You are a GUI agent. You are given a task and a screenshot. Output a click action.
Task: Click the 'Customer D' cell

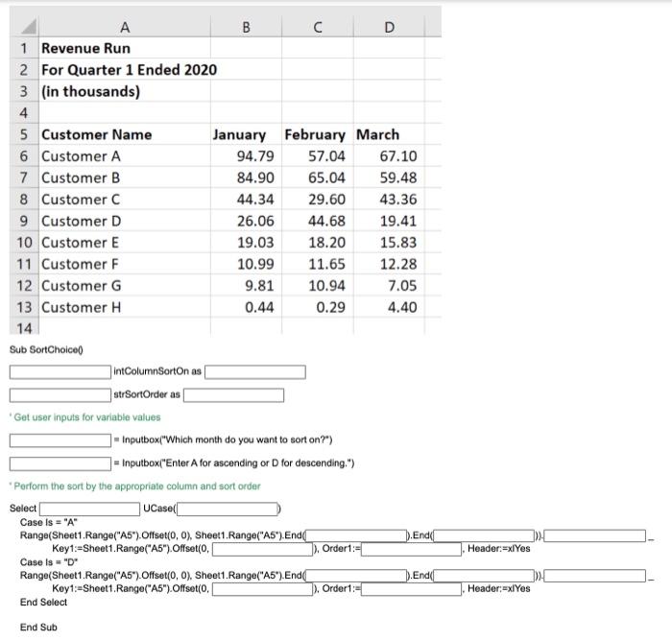pyautogui.click(x=125, y=221)
